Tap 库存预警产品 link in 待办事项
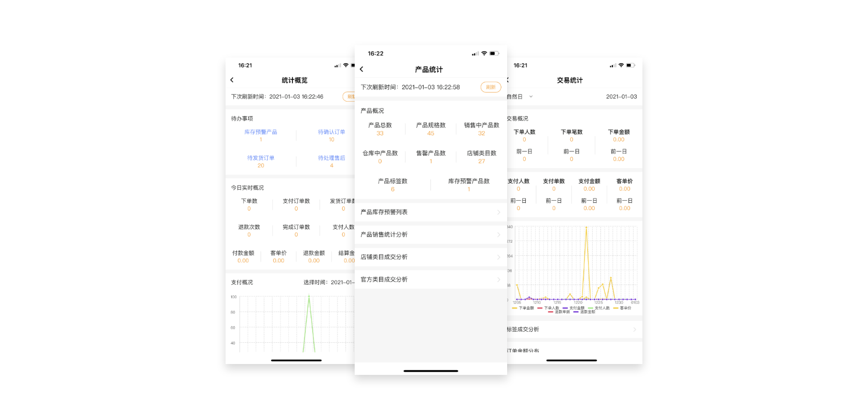 (261, 132)
